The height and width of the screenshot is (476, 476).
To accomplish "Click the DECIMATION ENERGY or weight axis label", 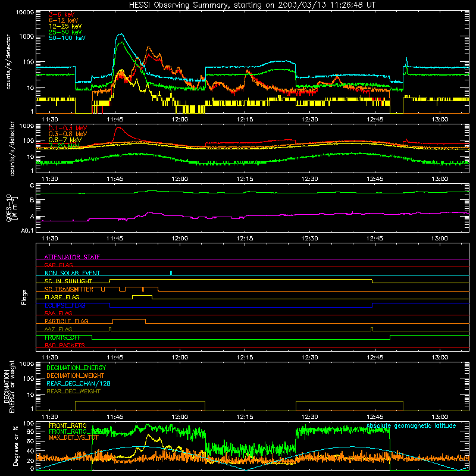I will [9, 386].
